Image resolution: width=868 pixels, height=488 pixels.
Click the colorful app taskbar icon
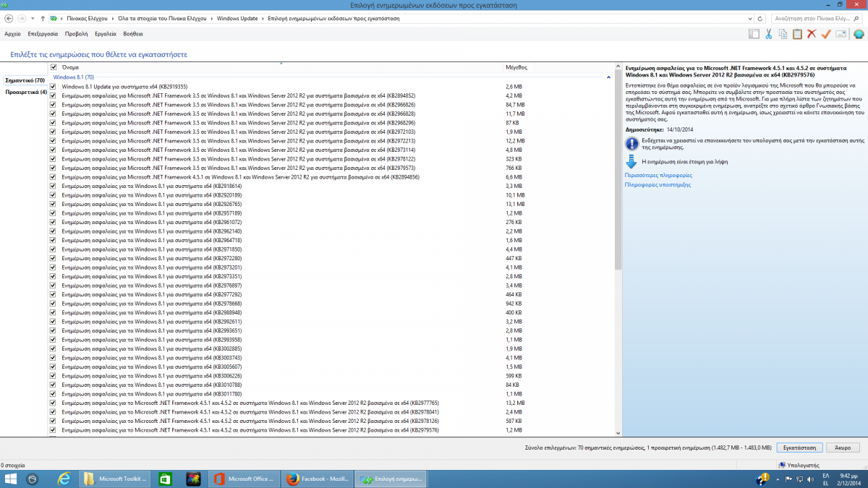(193, 479)
